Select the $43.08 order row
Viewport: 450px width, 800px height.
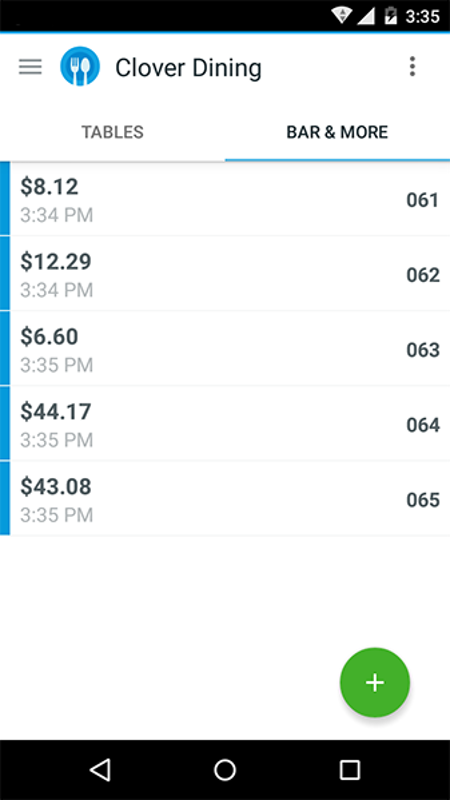(x=225, y=498)
